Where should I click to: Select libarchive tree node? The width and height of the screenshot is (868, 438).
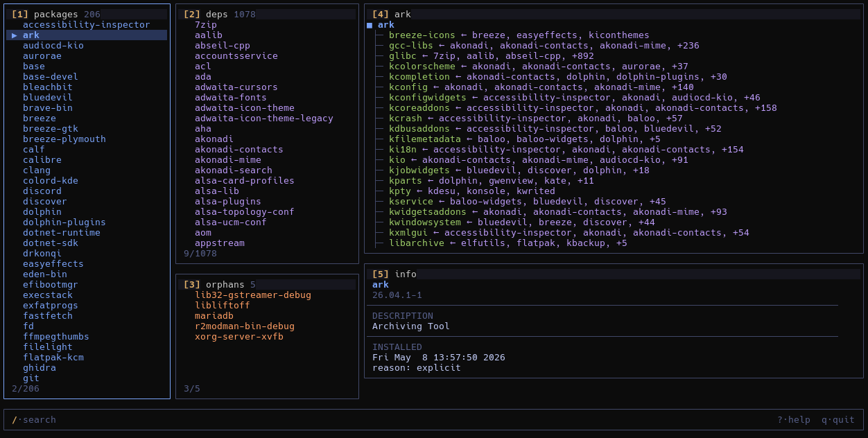(417, 243)
